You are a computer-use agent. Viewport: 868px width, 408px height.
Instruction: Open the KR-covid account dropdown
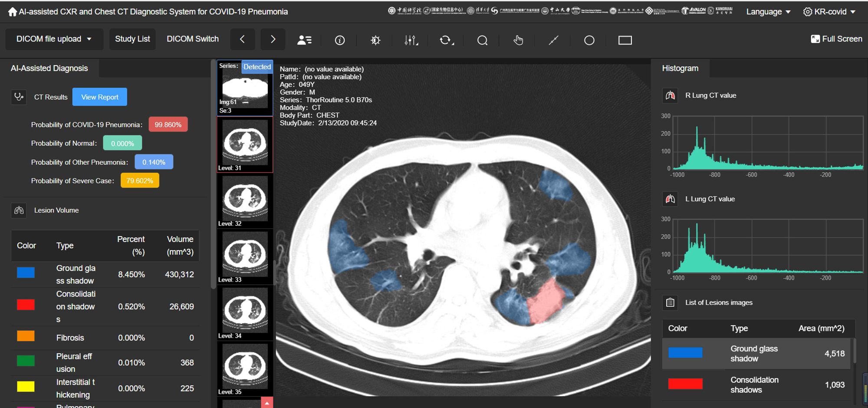pyautogui.click(x=829, y=12)
